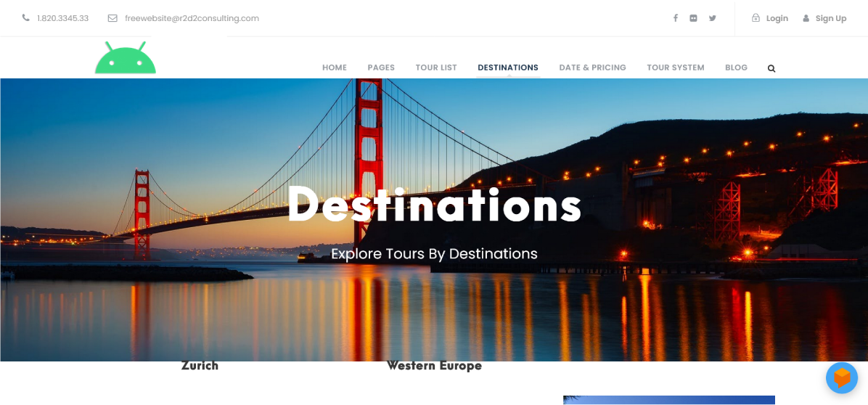
Task: Click the user icon beside Sign Up
Action: (806, 18)
